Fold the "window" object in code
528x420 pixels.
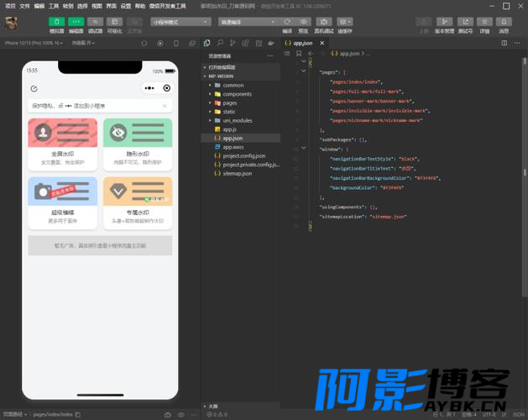coord(304,149)
